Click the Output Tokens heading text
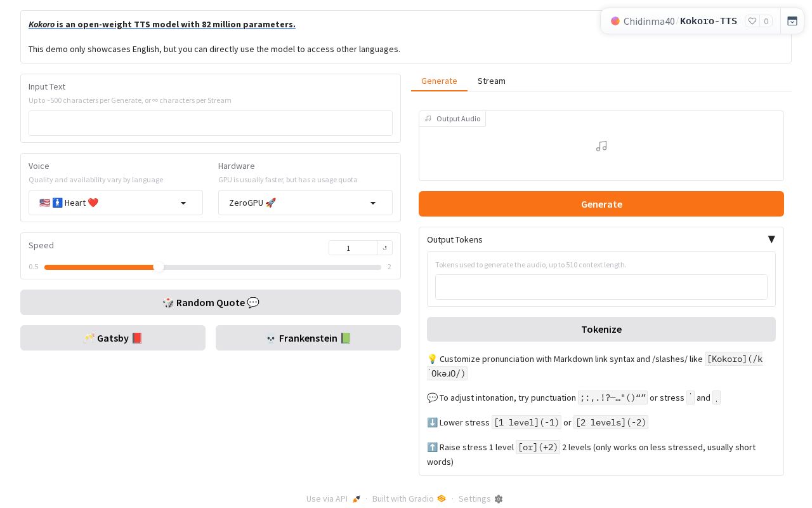812x508 pixels. point(455,239)
